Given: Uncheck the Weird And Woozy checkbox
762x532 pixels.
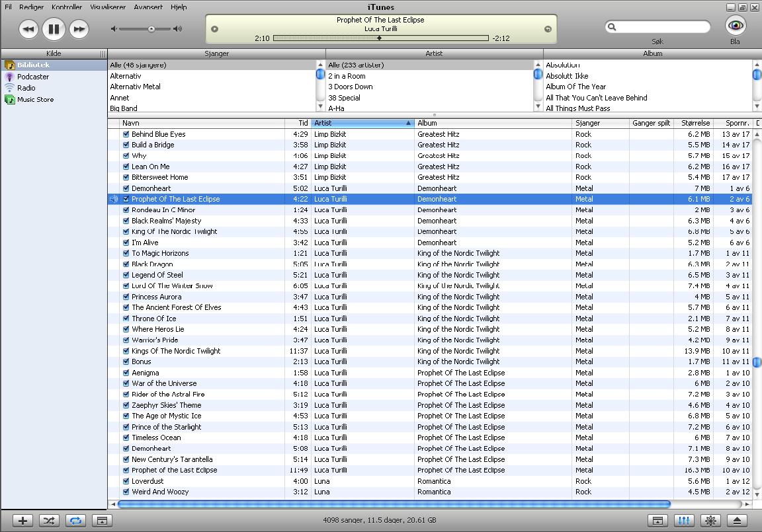Looking at the screenshot, I should [126, 492].
